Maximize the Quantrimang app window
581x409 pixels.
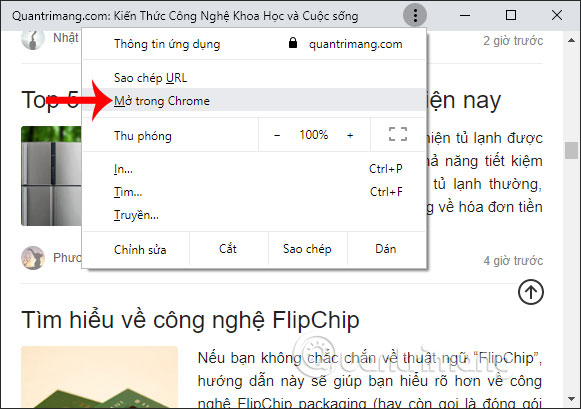click(x=511, y=15)
